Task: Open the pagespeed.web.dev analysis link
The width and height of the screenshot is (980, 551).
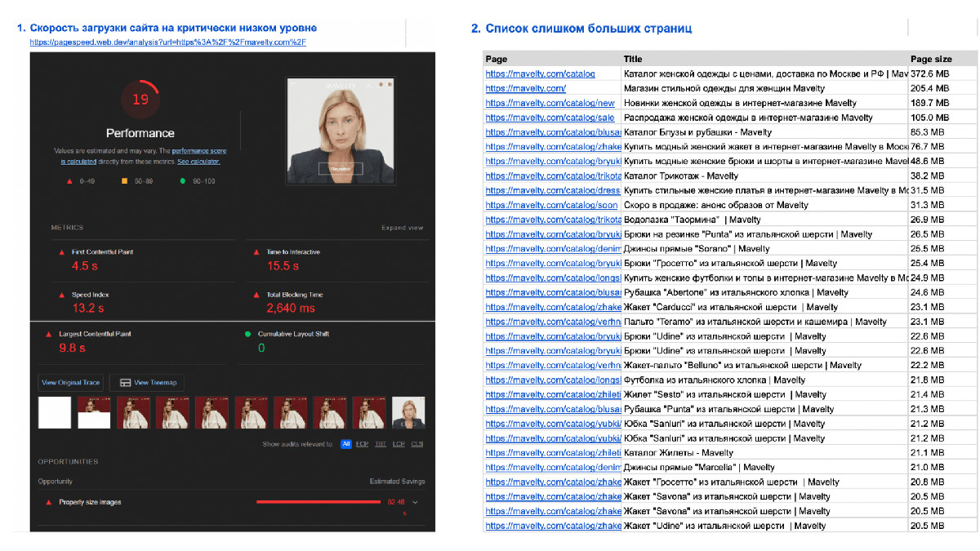Action: point(167,42)
